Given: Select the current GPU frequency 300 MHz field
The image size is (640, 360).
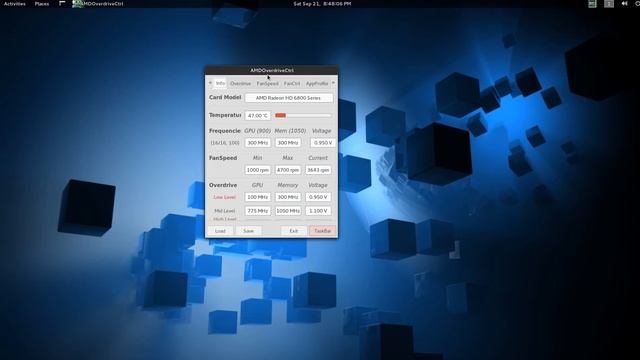Looking at the screenshot, I should click(258, 143).
